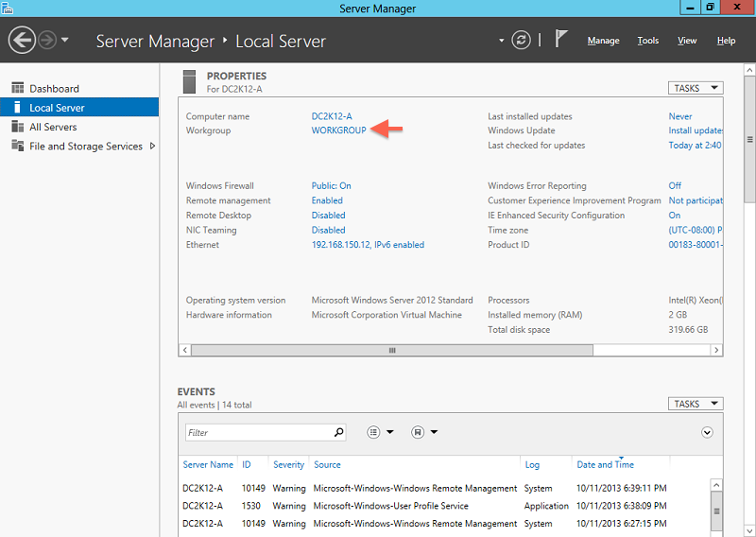Image resolution: width=756 pixels, height=537 pixels.
Task: Click the Windows Error Reporting Off link
Action: 675,185
